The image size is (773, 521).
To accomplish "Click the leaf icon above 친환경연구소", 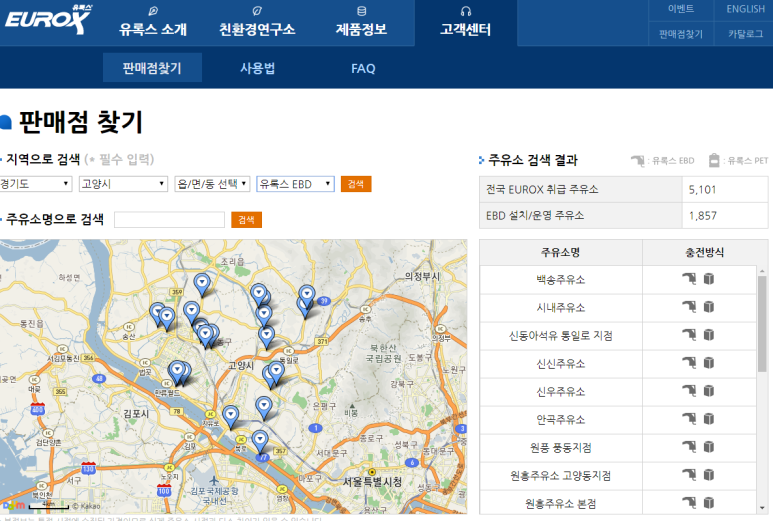I will point(257,11).
